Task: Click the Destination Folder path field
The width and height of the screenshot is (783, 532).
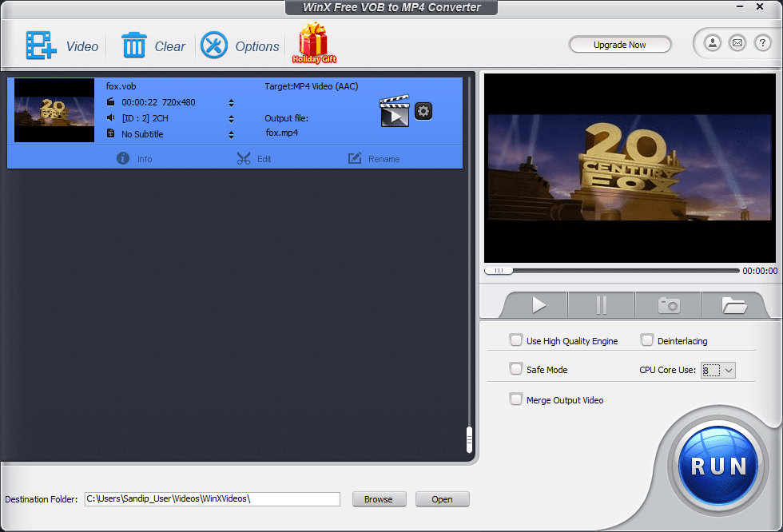Action: coord(213,499)
